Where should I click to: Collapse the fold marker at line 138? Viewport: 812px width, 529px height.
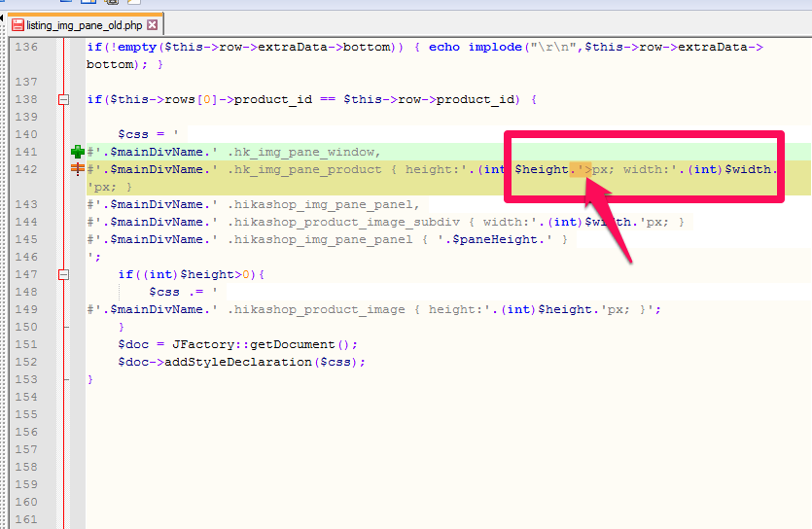(x=64, y=99)
